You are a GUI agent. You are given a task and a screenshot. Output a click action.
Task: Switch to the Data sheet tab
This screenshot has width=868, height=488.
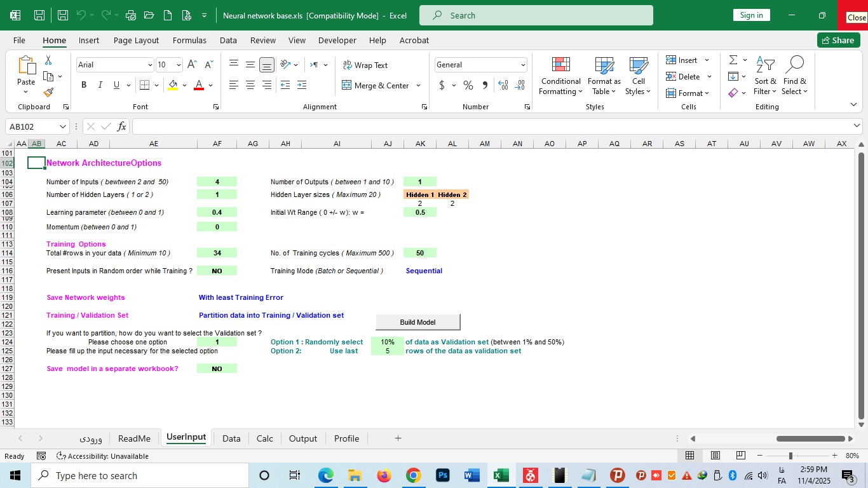(231, 438)
